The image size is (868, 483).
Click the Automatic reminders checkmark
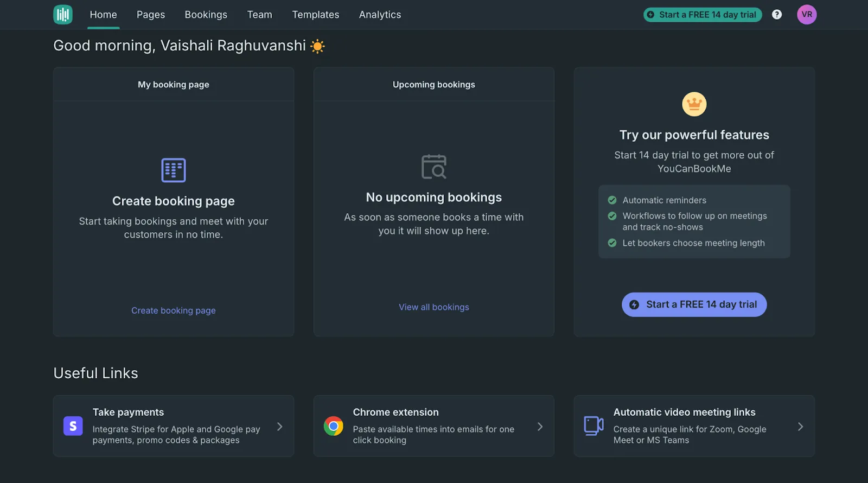point(612,200)
